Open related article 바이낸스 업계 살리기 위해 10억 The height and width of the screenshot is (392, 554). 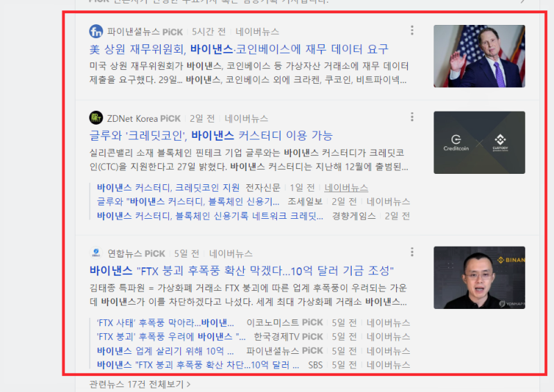click(x=166, y=350)
